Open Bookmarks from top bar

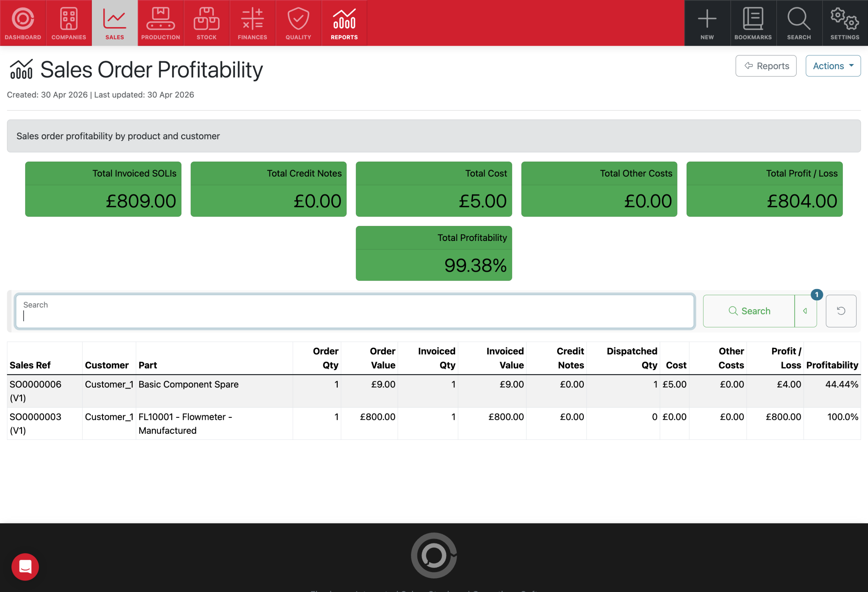coord(753,23)
